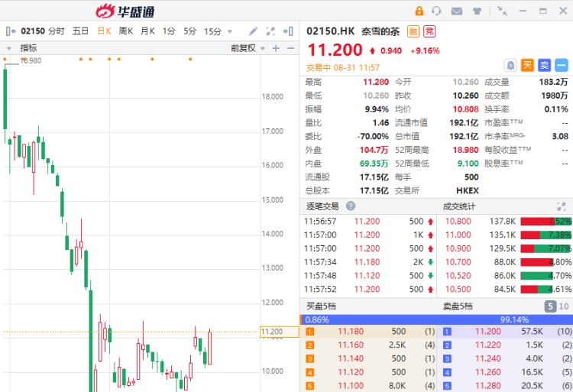This screenshot has height=392, width=573.
Task: Select 5-level depth toggle
Action: coord(550,306)
